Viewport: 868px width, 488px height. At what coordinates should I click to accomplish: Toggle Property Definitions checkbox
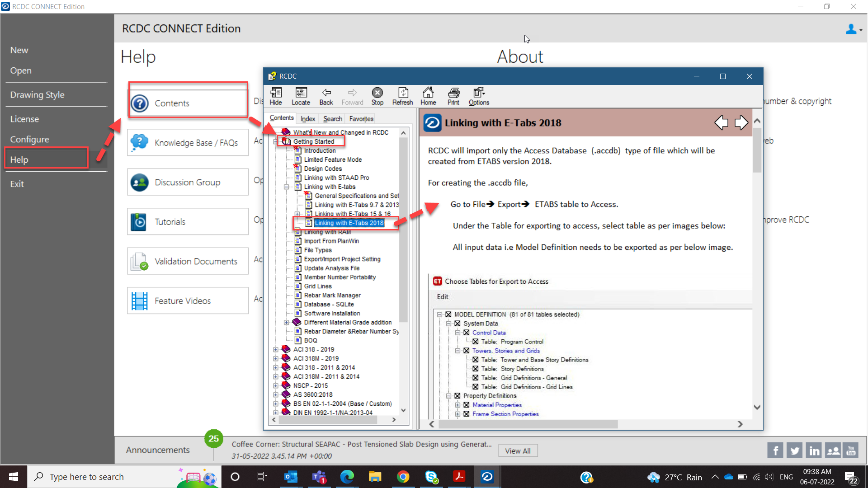(x=458, y=396)
